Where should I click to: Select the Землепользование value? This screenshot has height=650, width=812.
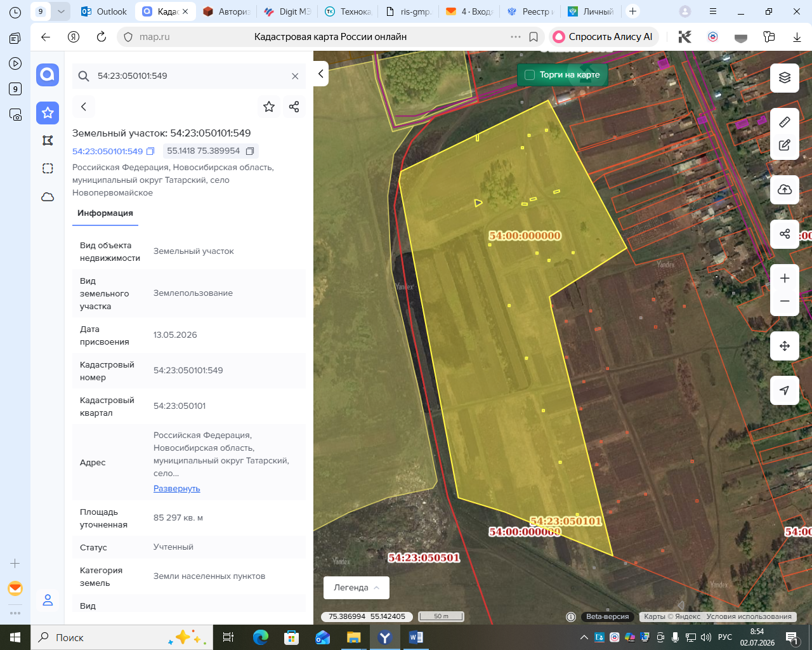click(x=193, y=293)
